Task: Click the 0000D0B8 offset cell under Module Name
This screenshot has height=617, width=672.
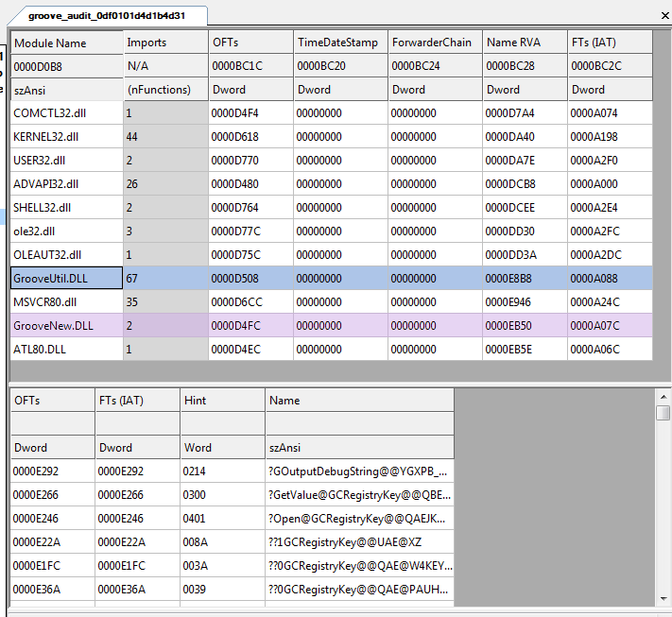Action: click(67, 66)
